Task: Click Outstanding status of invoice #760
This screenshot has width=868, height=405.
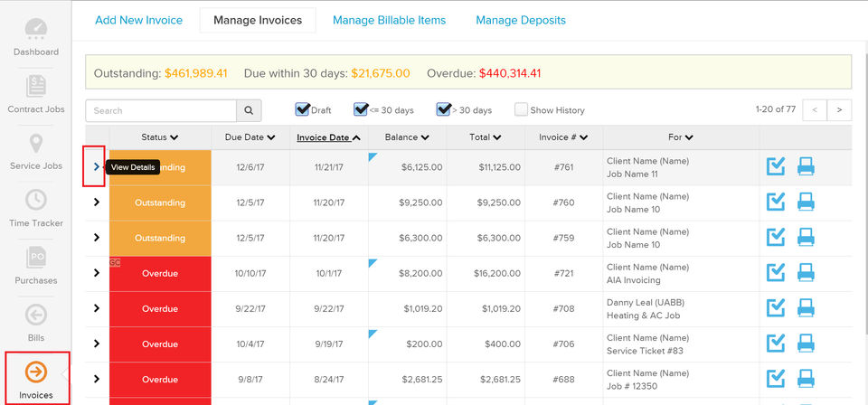Action: click(x=160, y=202)
